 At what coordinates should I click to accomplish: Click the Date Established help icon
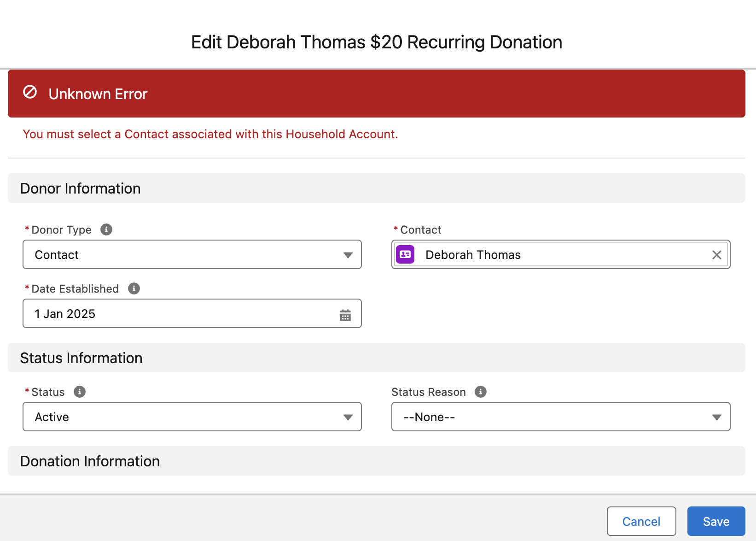pos(134,288)
